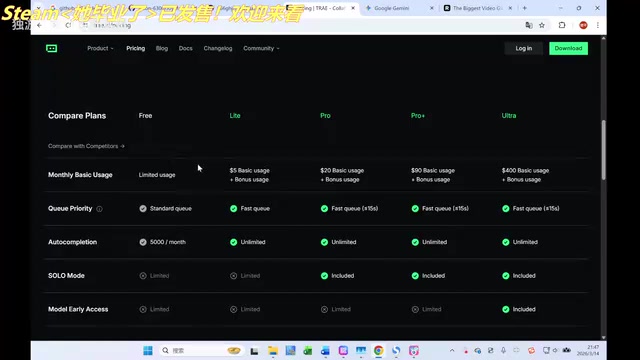Image resolution: width=640 pixels, height=360 pixels.
Task: Click the '$5 Basic usage' cell text
Action: (x=249, y=171)
